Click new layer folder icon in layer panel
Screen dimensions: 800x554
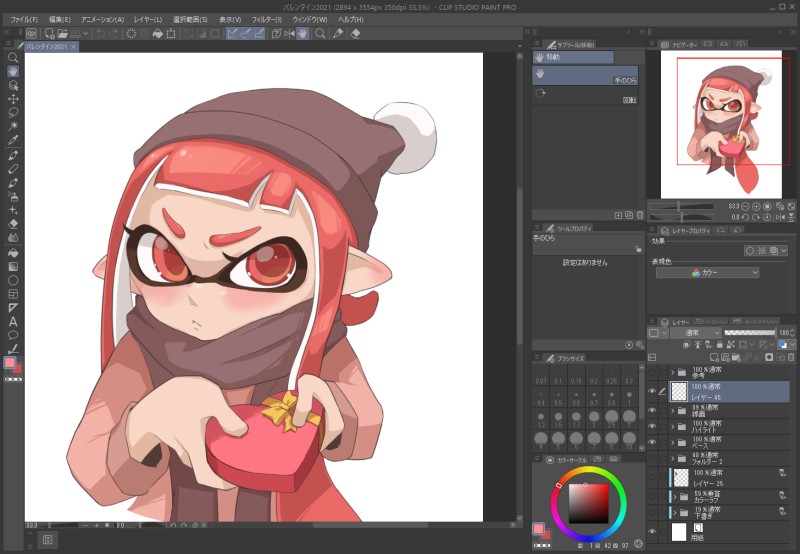point(736,358)
